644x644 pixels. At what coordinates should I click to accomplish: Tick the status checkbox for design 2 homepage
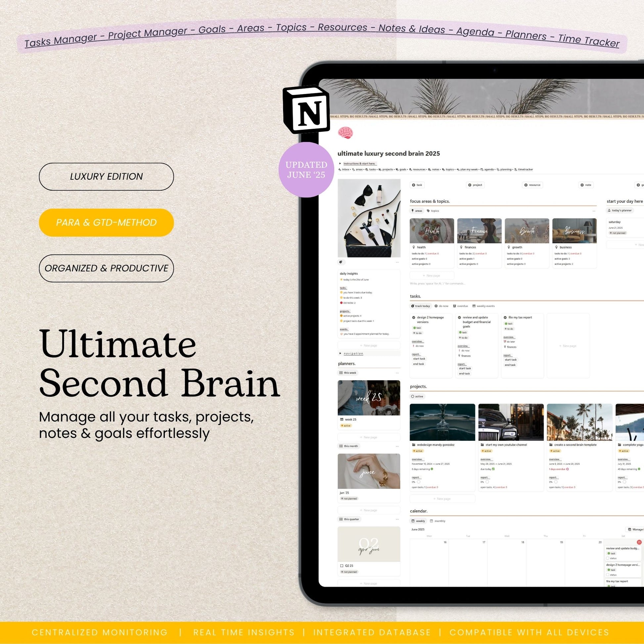point(608,575)
